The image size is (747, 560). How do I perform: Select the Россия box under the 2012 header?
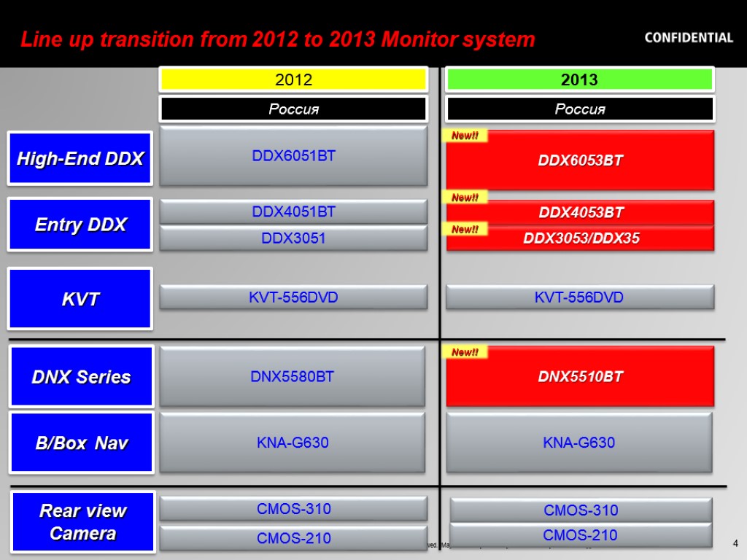coord(293,109)
